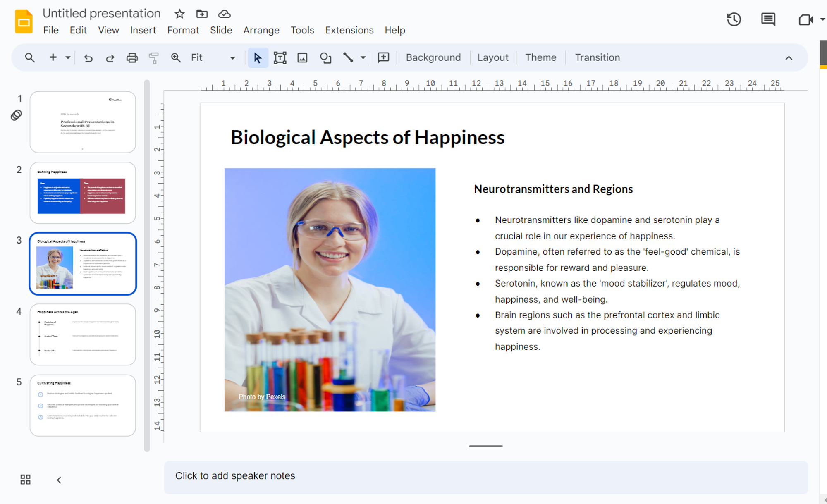Select the lab scientist photo
This screenshot has height=504, width=827.
pos(330,289)
